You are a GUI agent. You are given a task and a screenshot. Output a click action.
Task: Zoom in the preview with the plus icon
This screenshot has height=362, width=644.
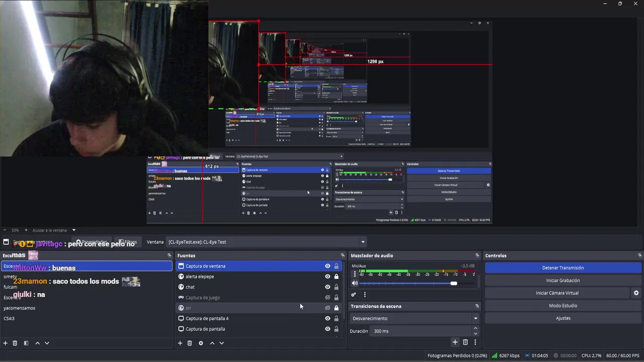[26, 230]
